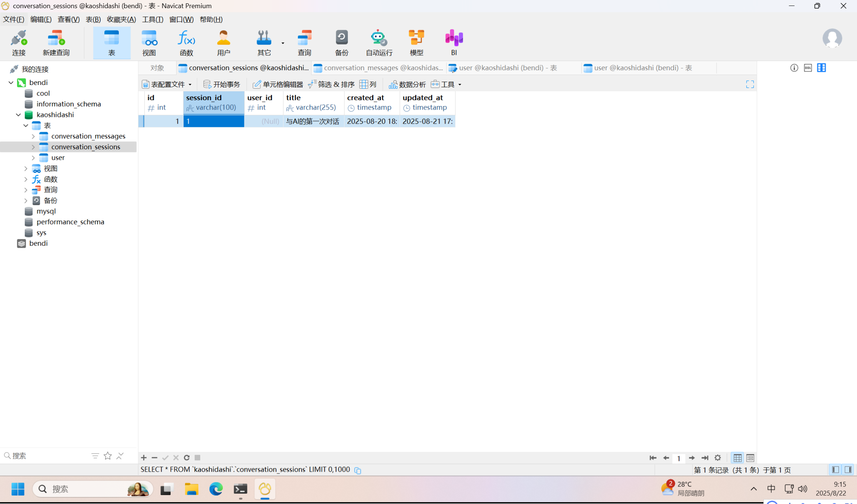
Task: Expand the 备份 backup group
Action: tap(26, 201)
